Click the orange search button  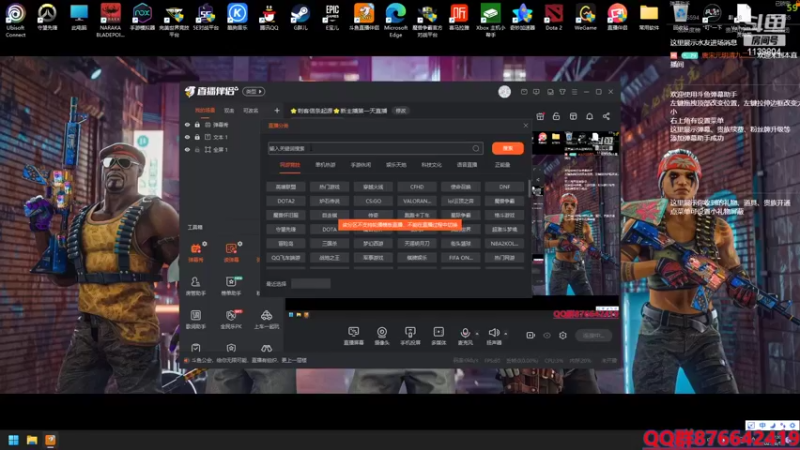coord(508,148)
